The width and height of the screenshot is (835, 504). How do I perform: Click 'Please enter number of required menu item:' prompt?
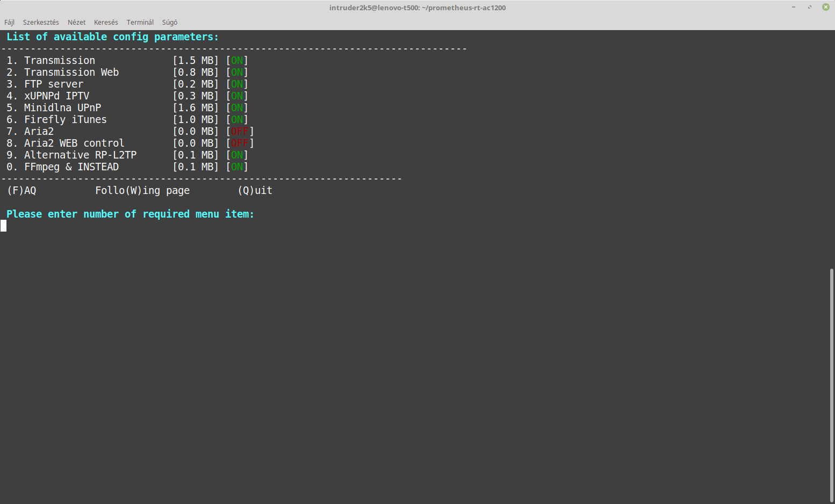pyautogui.click(x=130, y=214)
